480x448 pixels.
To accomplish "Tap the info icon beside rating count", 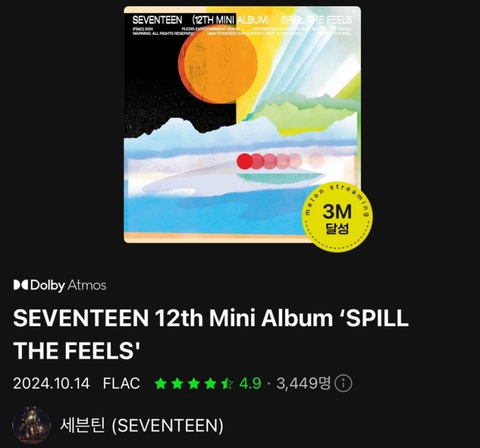I will (x=343, y=383).
